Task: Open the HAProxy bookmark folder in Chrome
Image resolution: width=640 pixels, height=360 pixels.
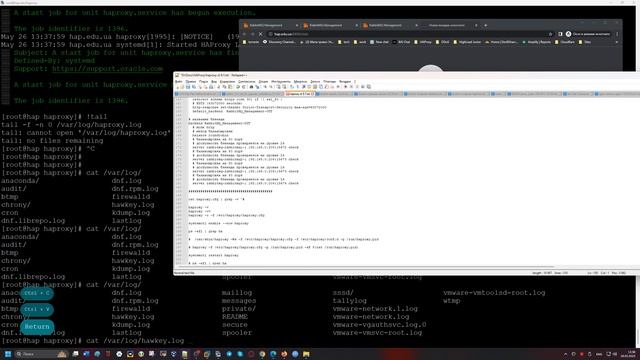Action: (x=423, y=42)
